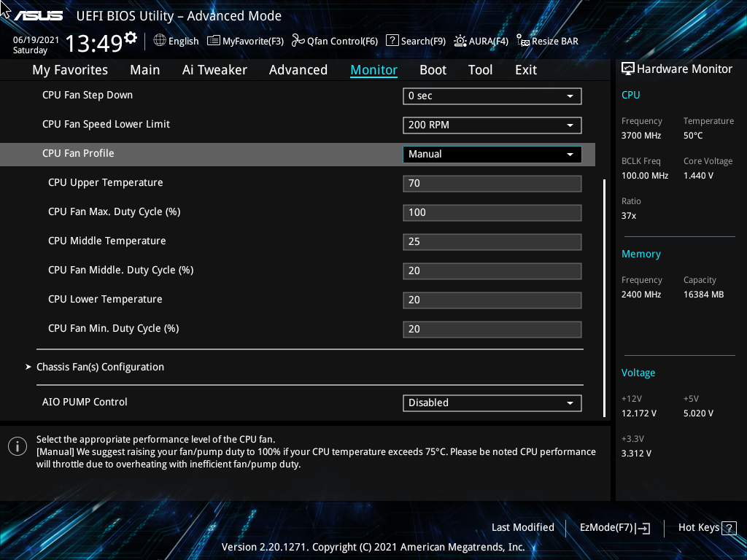The height and width of the screenshot is (560, 747).
Task: Launch Qfan Control via its fan icon
Action: 297,42
